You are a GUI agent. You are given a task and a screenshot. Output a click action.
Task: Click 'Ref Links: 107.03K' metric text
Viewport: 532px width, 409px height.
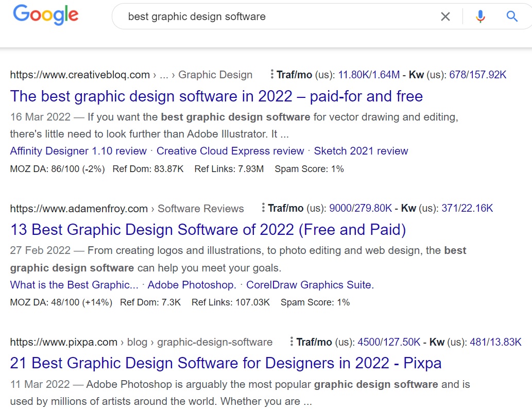click(x=231, y=302)
